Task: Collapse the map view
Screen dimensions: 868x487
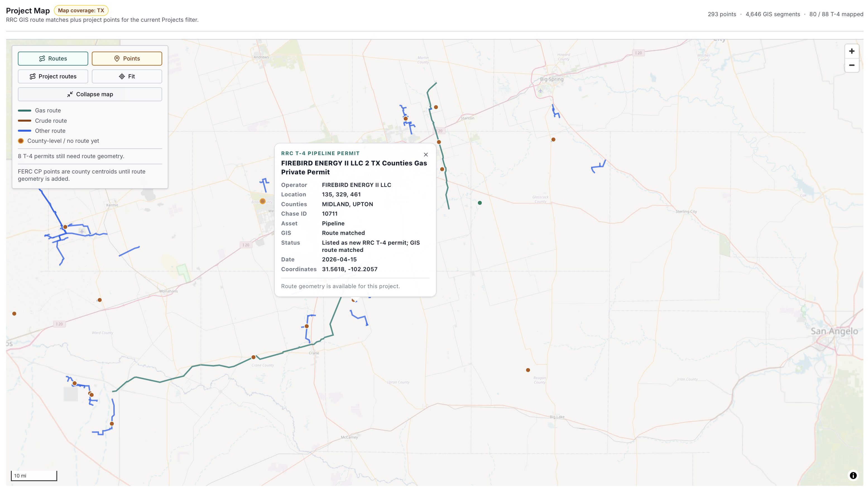Action: pos(90,94)
